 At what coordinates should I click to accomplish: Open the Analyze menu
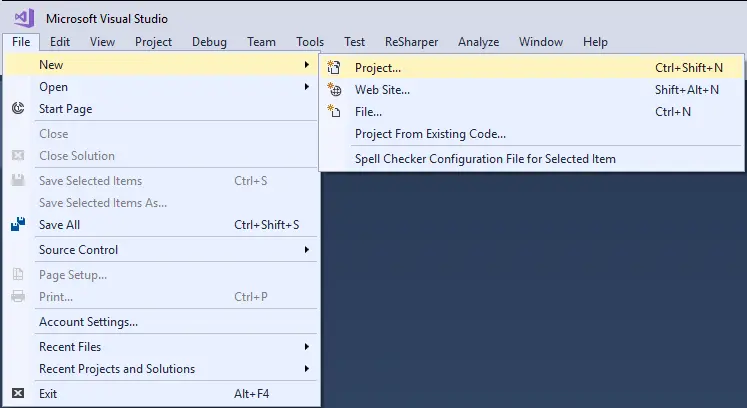coord(478,42)
